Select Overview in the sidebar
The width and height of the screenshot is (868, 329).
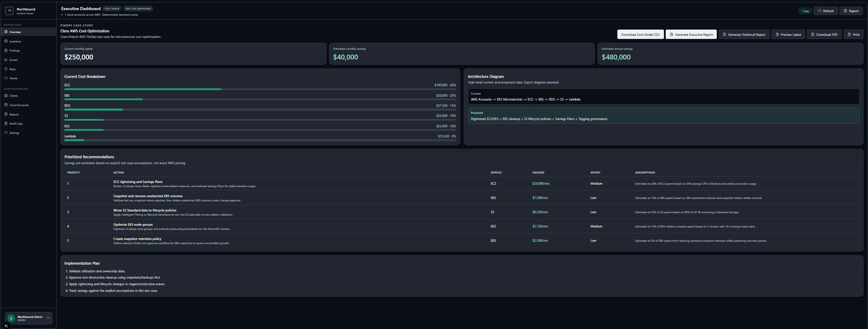(x=29, y=32)
